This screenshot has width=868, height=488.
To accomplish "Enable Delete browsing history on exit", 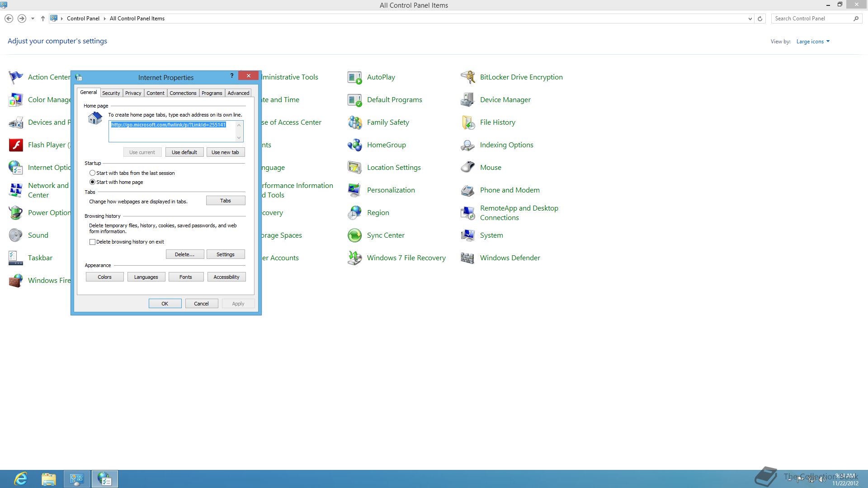I will [93, 242].
